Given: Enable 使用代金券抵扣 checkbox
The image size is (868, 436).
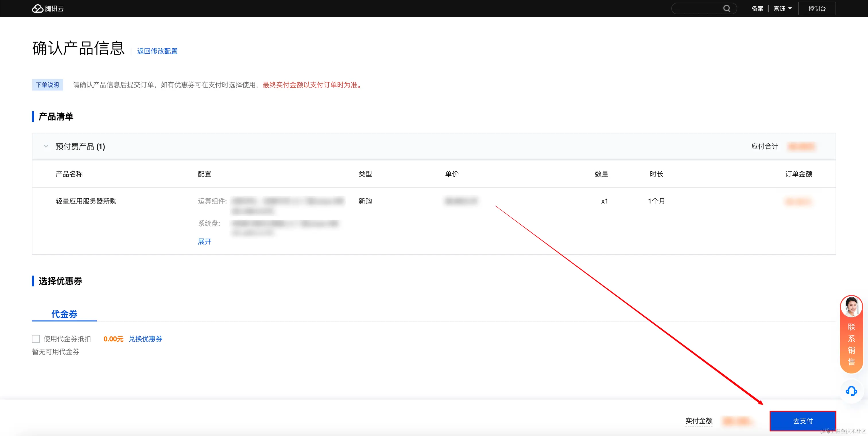Looking at the screenshot, I should pyautogui.click(x=36, y=339).
